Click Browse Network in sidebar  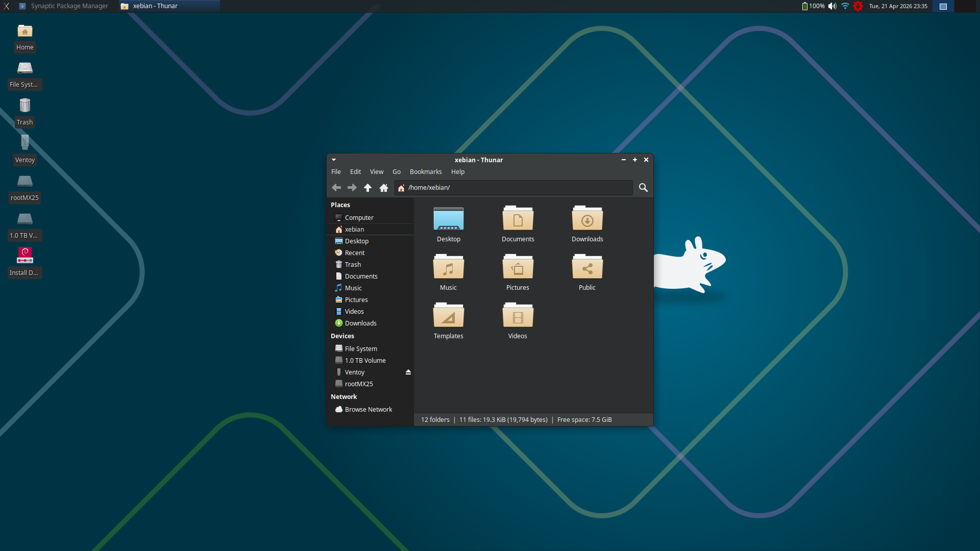[x=368, y=410]
